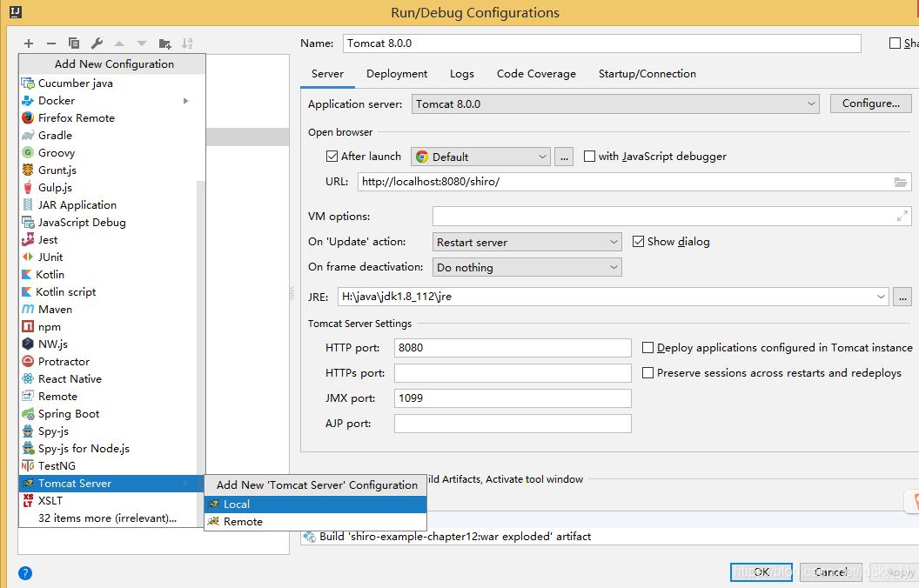Screen dimensions: 919x588
Task: Open the edit defaults wrench icon
Action: (97, 43)
